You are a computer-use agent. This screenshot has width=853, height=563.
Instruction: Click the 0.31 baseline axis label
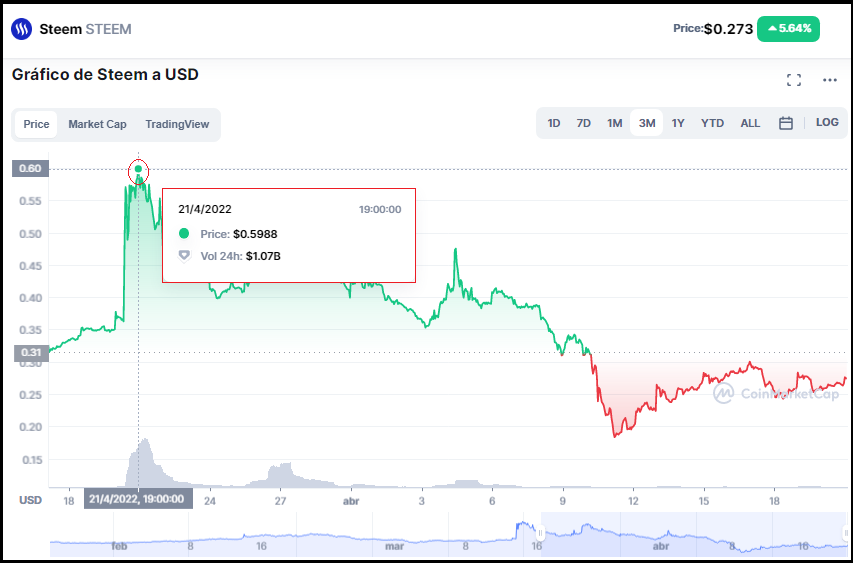pyautogui.click(x=31, y=352)
